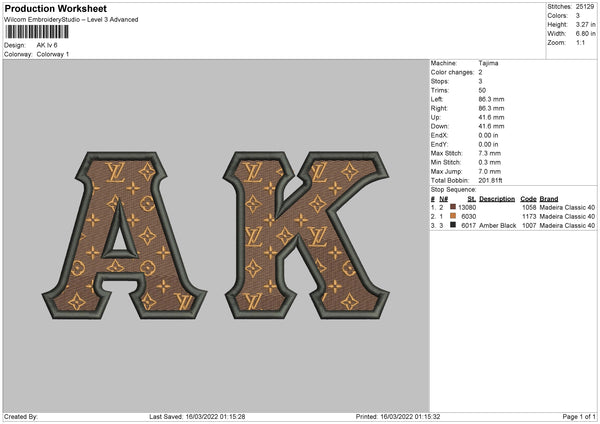This screenshot has height=424, width=600.
Task: Click the Height value 3.27 in
Action: coord(585,24)
